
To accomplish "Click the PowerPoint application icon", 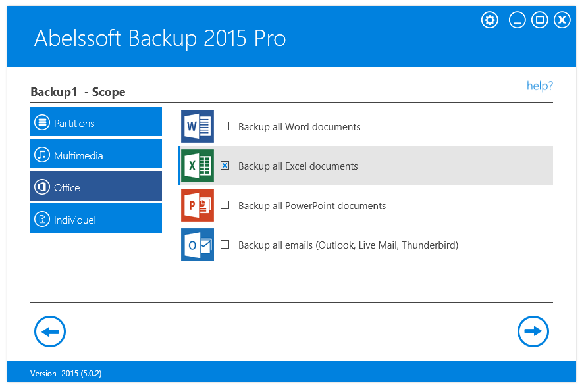I will coord(198,205).
